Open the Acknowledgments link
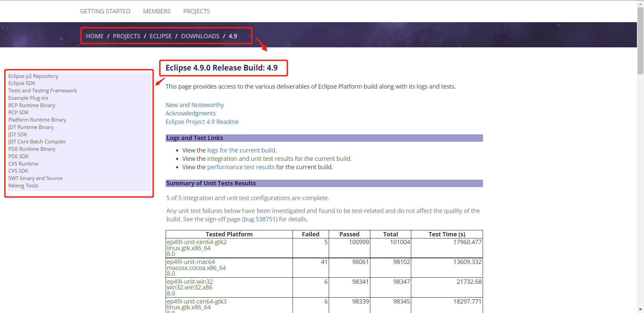This screenshot has width=644, height=313. pos(191,114)
